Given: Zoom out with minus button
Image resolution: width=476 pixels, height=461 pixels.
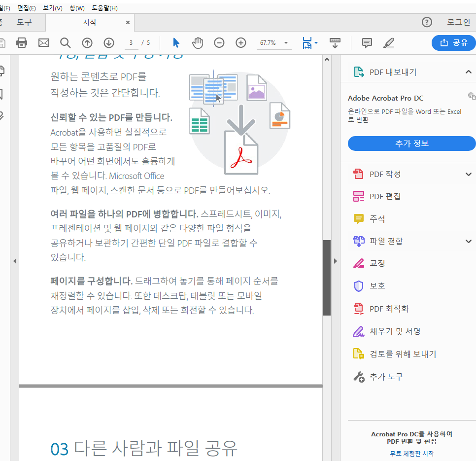Looking at the screenshot, I should 219,43.
